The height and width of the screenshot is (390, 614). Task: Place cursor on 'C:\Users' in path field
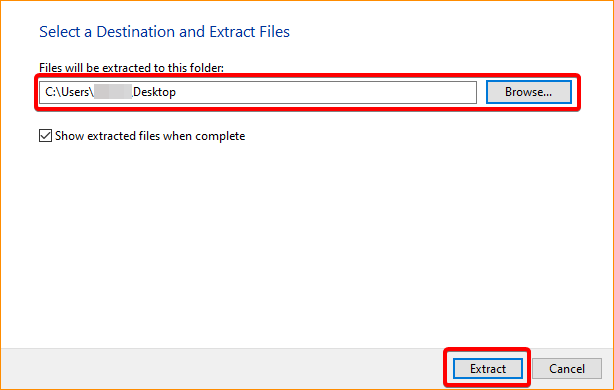point(69,92)
